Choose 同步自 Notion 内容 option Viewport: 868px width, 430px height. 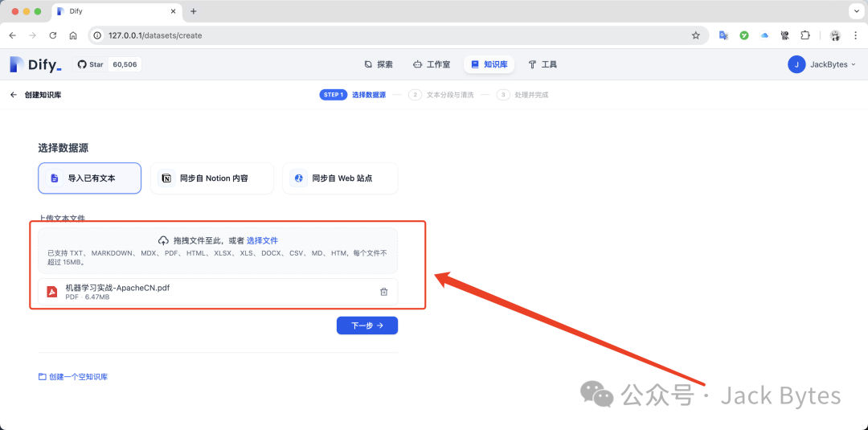pos(212,178)
